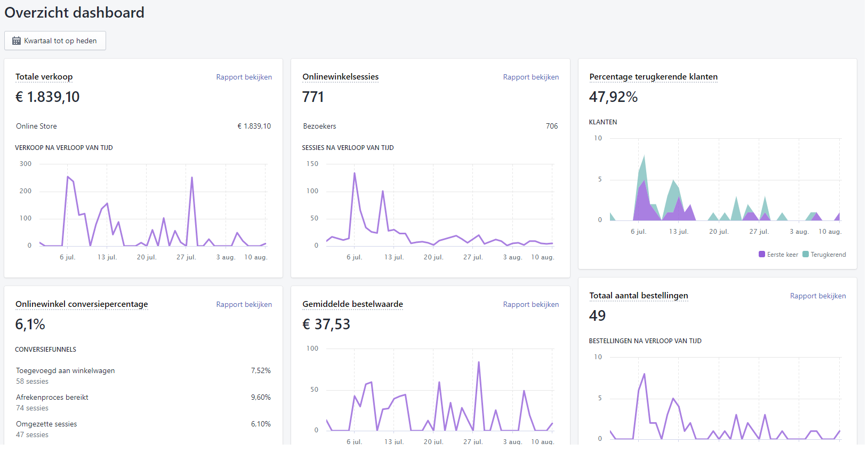Click the 58 sessies subtext
The image size is (868, 451).
[32, 382]
